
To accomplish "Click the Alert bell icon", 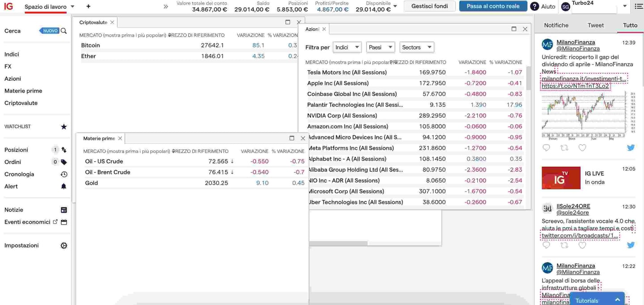I will 64,186.
